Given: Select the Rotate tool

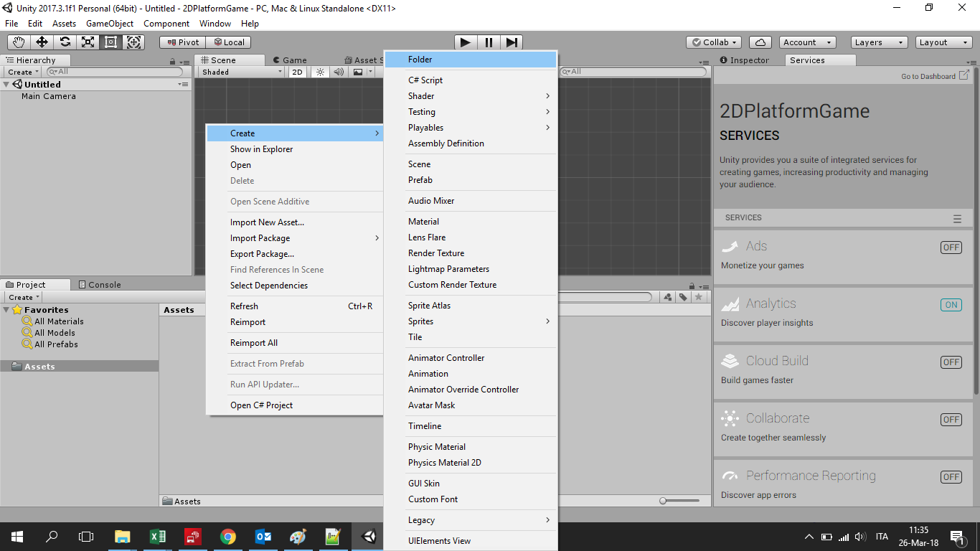Looking at the screenshot, I should click(65, 42).
